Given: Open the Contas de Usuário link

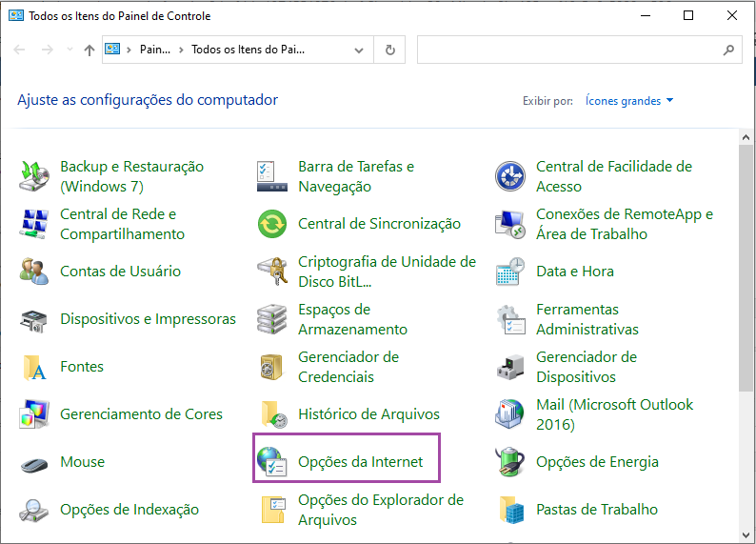Looking at the screenshot, I should (120, 272).
